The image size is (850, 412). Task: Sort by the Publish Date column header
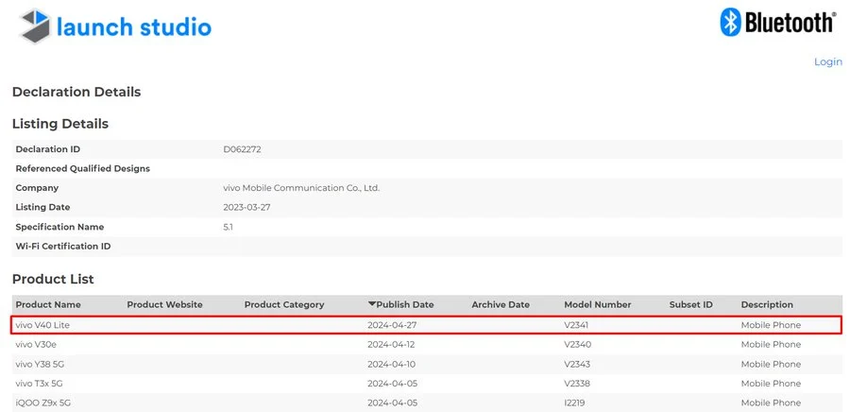click(x=405, y=304)
